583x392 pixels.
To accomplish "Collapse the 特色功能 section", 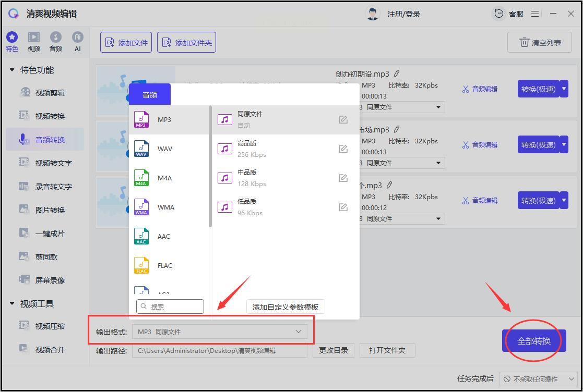I will pyautogui.click(x=12, y=70).
